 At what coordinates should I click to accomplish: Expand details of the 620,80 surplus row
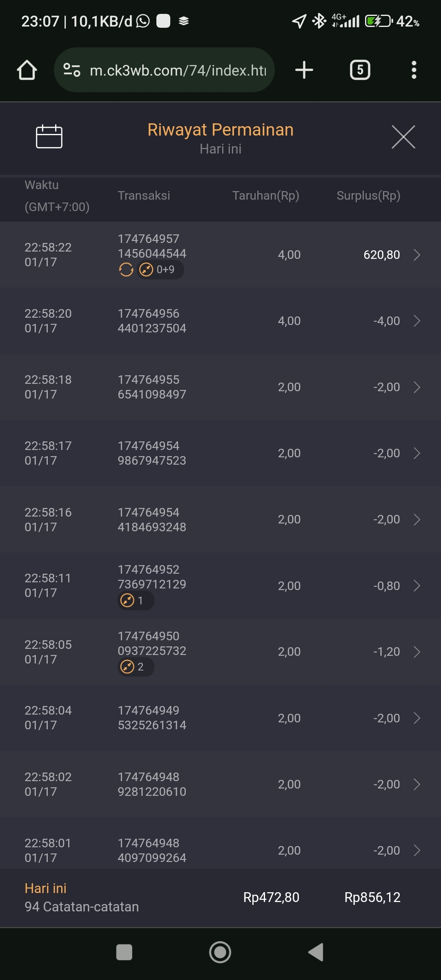[x=416, y=255]
